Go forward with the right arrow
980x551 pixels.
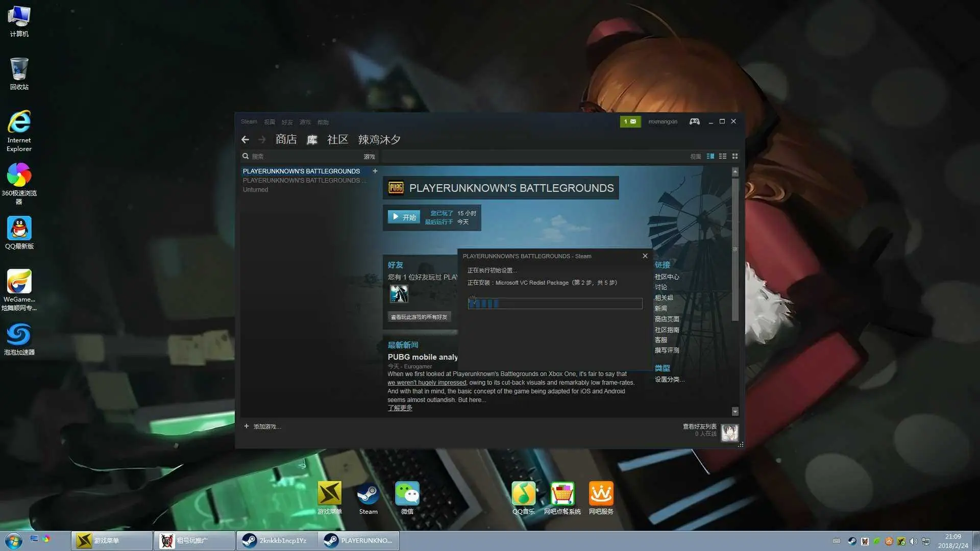262,139
